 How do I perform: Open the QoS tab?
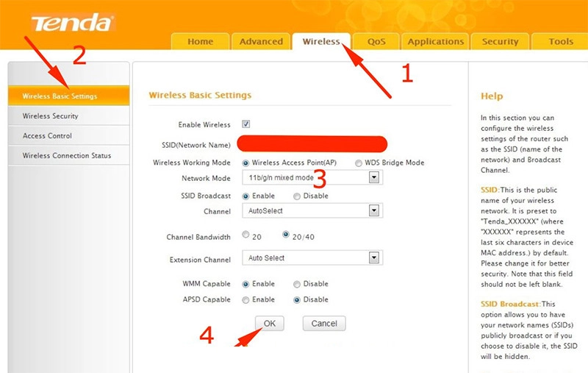point(376,42)
